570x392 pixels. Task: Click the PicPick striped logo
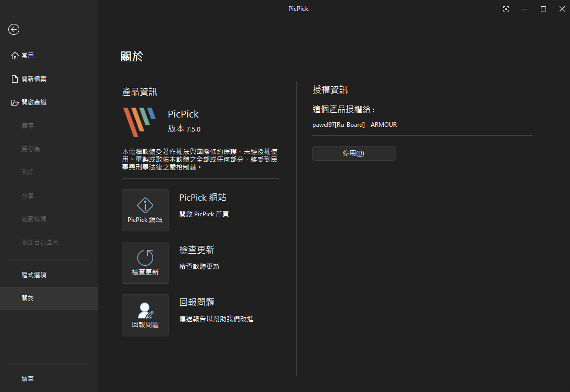(139, 122)
